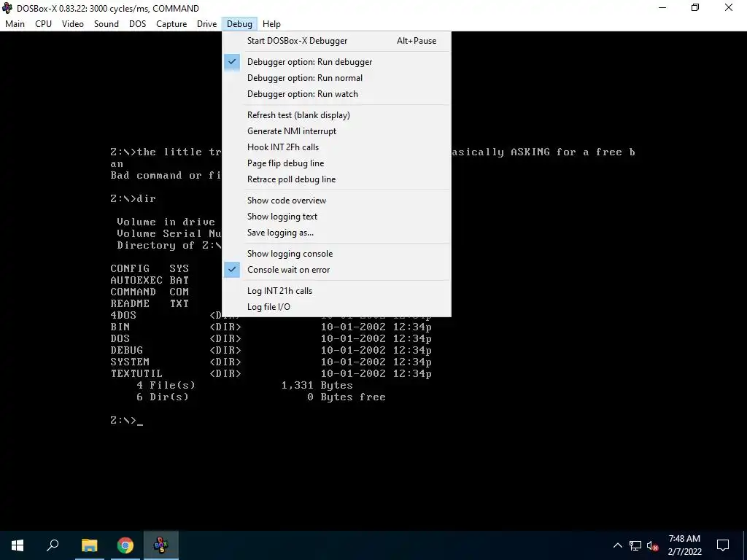Open the taskbar clock and date

[684, 545]
